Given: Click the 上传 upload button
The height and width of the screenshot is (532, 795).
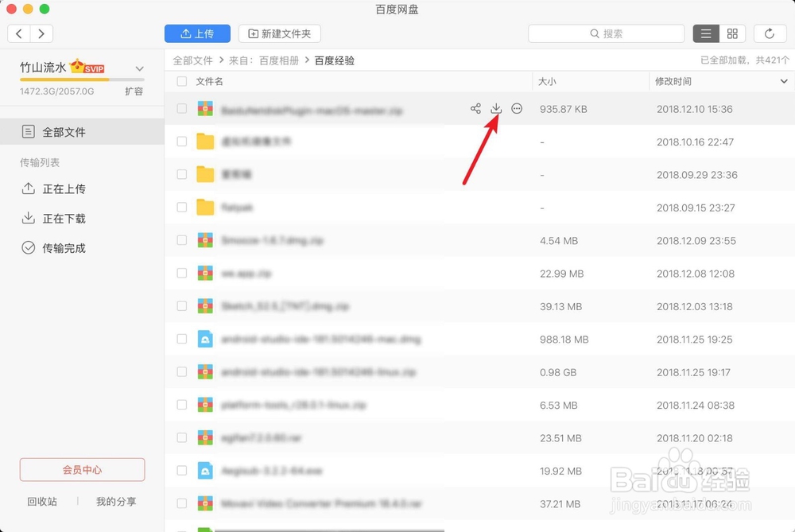Looking at the screenshot, I should 197,33.
